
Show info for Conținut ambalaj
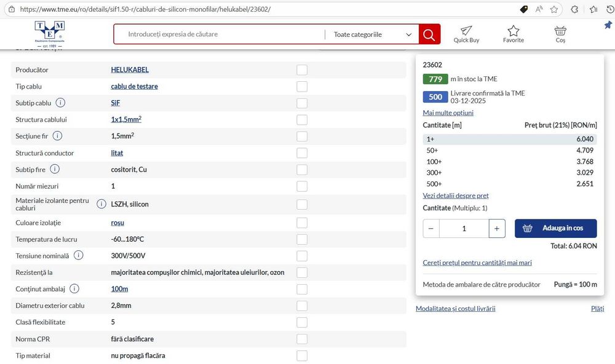(x=74, y=289)
